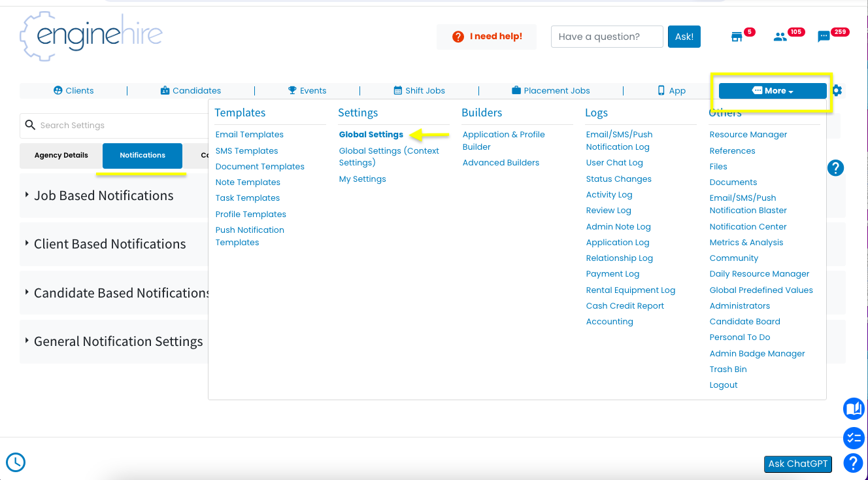Switch to the Agency Details tab
The image size is (868, 480).
60,156
